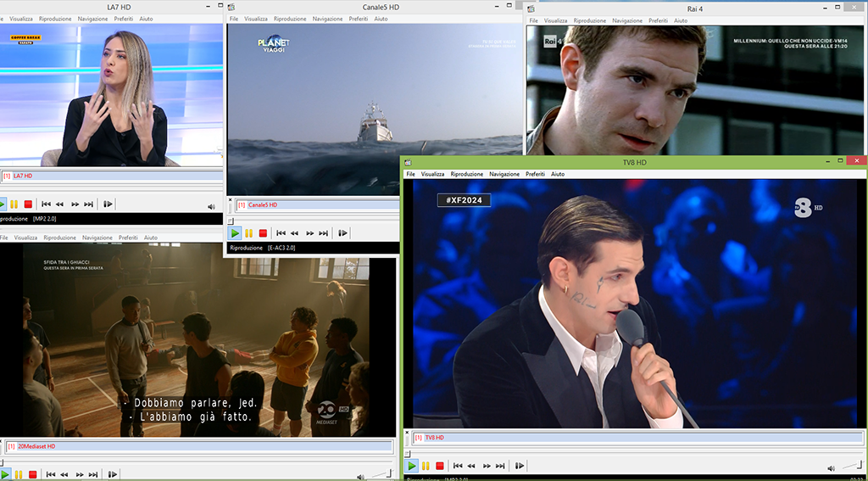
Task: Click seek bar handle in Canale5 HD player
Action: point(231,221)
